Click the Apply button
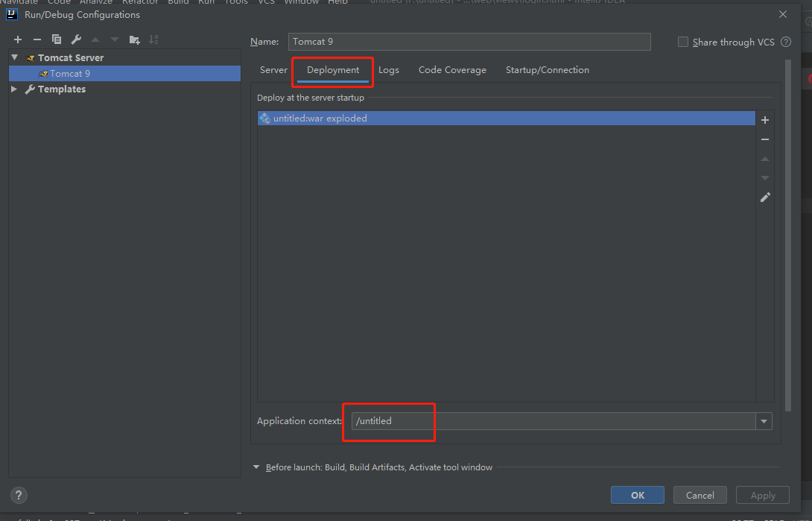The height and width of the screenshot is (521, 812). coord(763,495)
